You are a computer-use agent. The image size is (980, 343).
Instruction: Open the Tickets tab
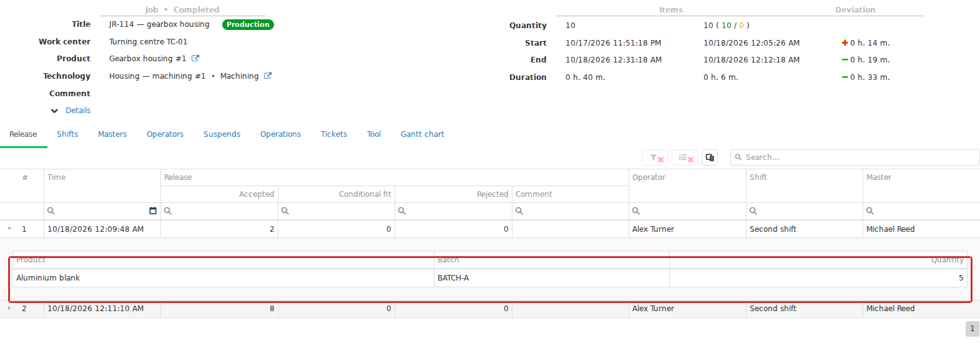click(x=334, y=134)
